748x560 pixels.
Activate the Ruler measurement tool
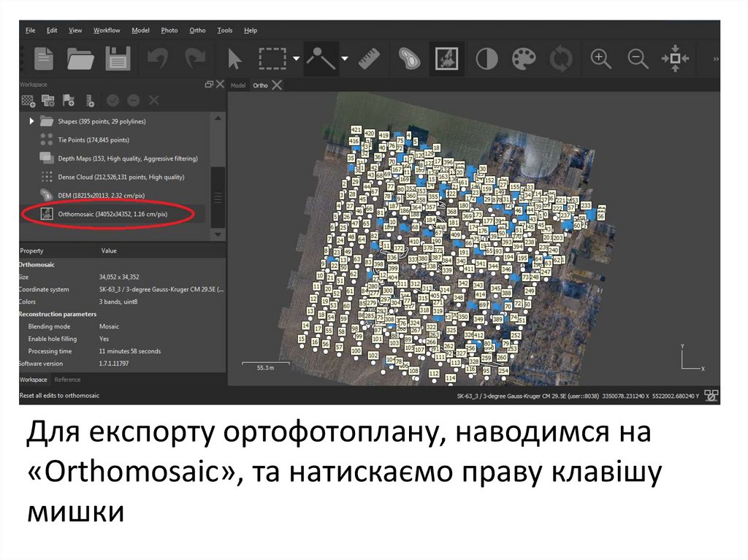pyautogui.click(x=370, y=58)
